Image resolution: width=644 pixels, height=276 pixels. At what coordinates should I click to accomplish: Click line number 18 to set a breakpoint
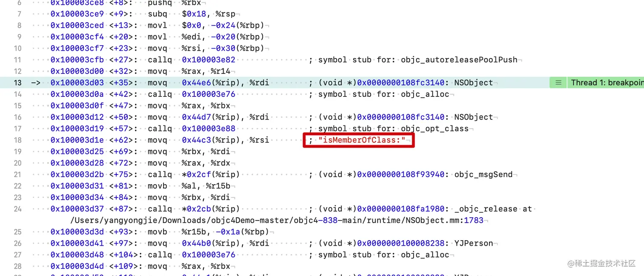point(19,140)
